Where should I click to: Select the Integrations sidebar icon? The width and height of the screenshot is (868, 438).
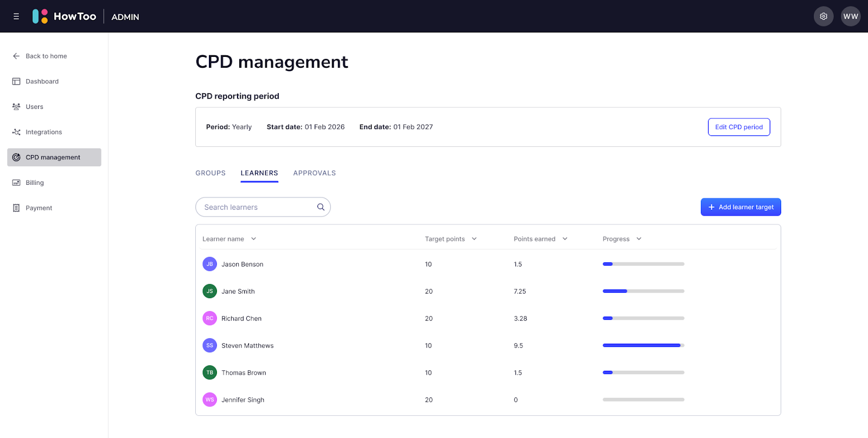click(16, 132)
